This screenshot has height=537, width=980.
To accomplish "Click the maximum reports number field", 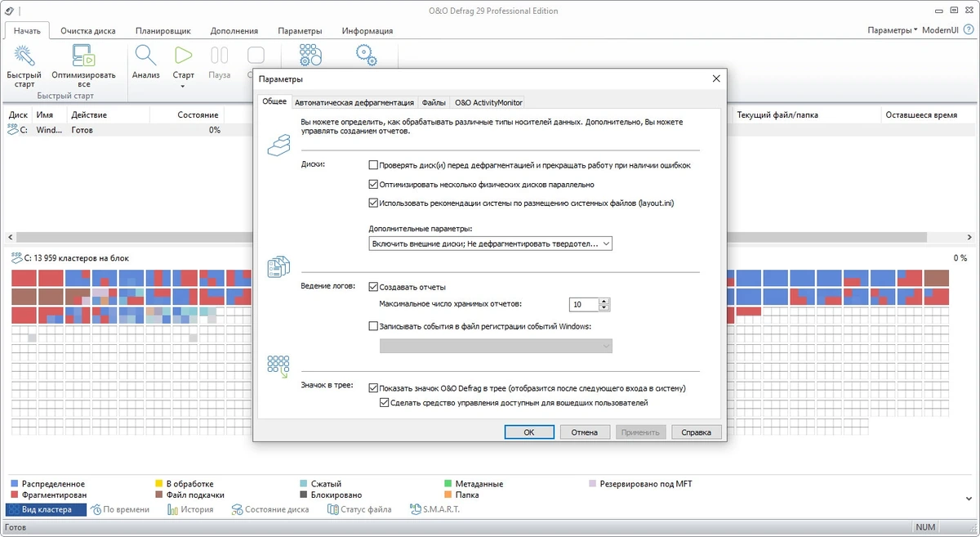I will tap(584, 305).
